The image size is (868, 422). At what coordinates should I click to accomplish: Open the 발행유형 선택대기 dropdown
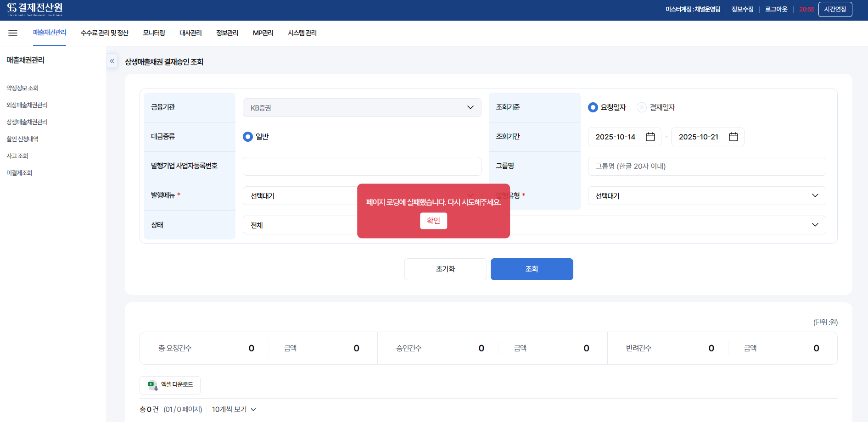707,196
